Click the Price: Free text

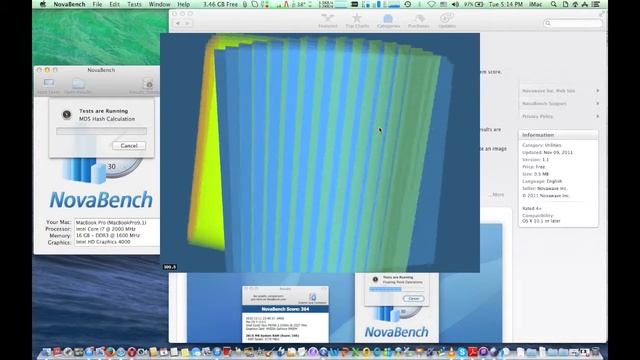coord(533,167)
